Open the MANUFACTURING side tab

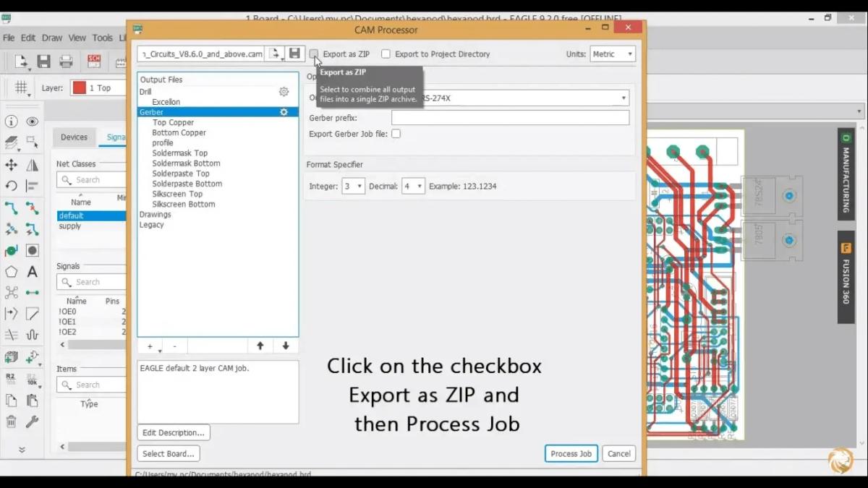pyautogui.click(x=846, y=174)
